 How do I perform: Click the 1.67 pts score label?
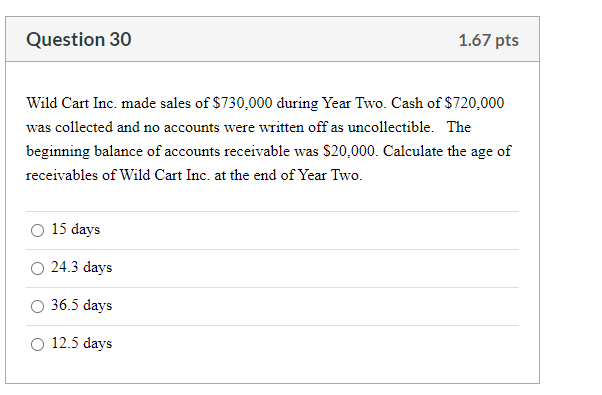[489, 40]
